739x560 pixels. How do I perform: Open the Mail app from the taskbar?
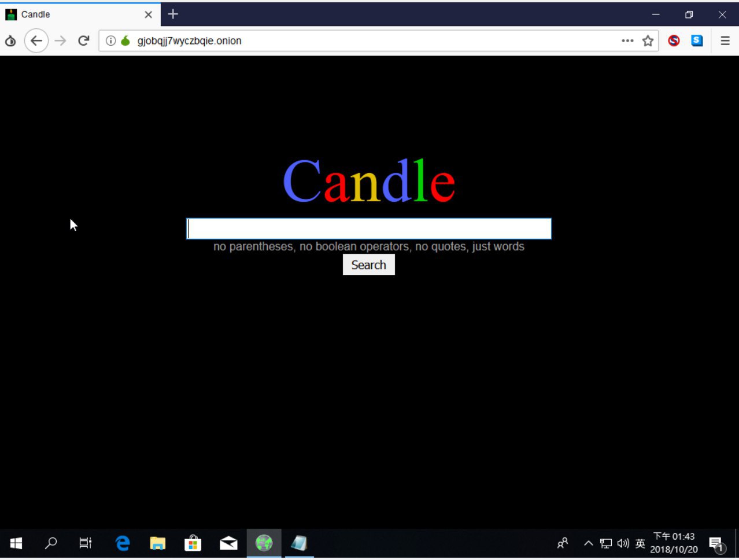pyautogui.click(x=228, y=543)
